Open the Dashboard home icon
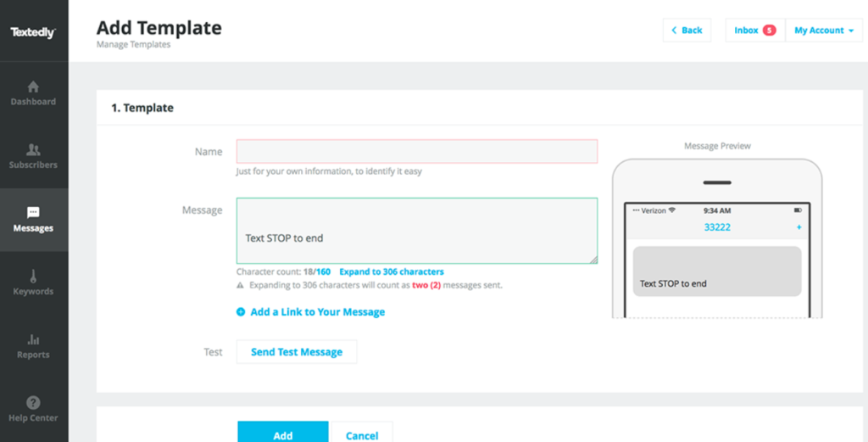868x442 pixels. click(x=33, y=87)
